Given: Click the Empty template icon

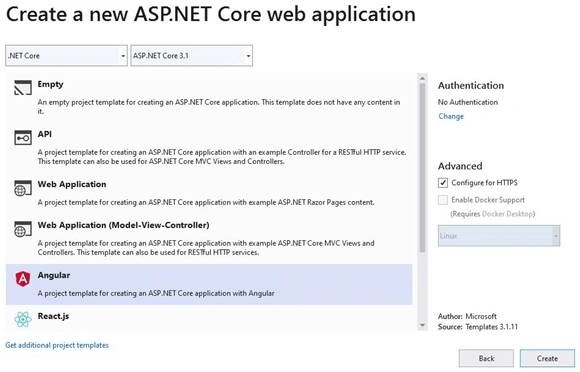Looking at the screenshot, I should point(23,88).
